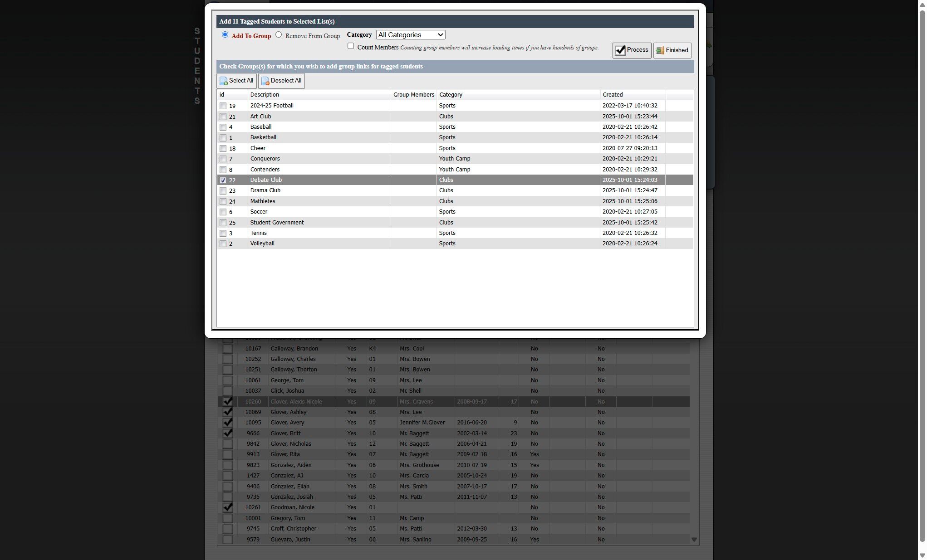Check the 2024-25 Football group checkbox
The height and width of the screenshot is (560, 927).
coord(223,106)
